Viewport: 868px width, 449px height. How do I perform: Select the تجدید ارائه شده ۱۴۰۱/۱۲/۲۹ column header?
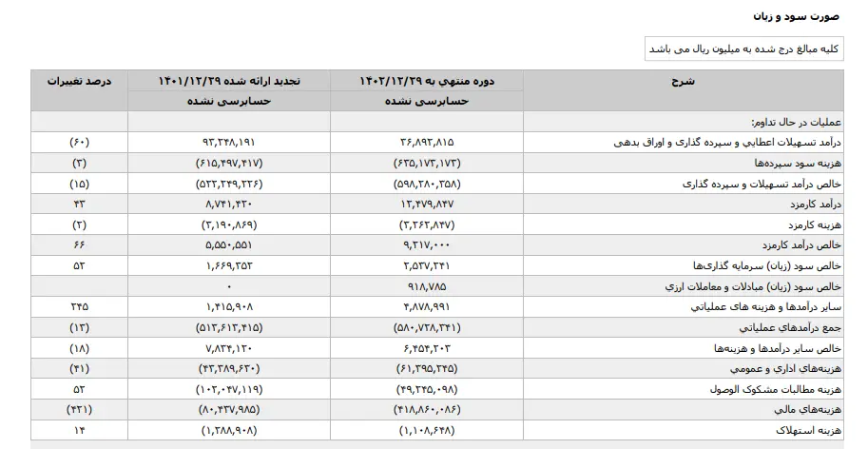click(x=229, y=81)
